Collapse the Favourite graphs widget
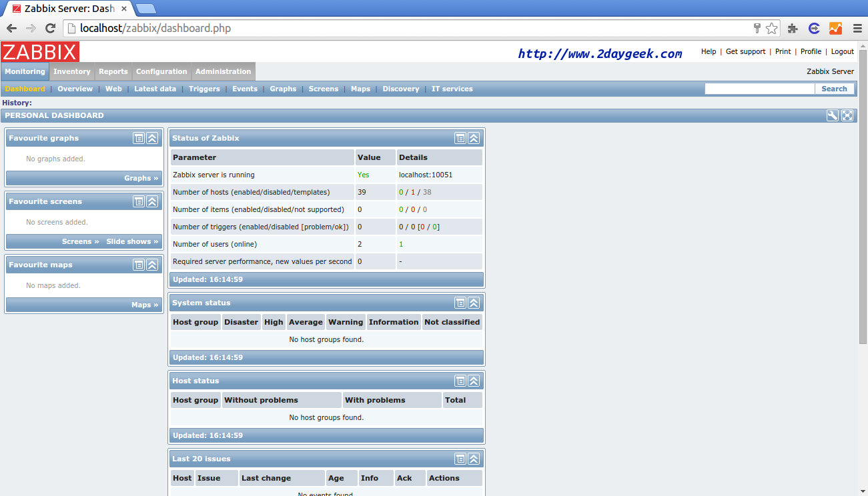 (x=152, y=138)
